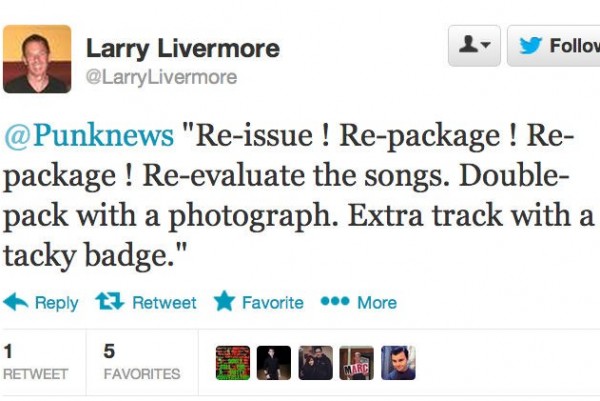Viewport: 600px width, 401px height.
Task: Click the favorite star icon
Action: [x=224, y=301]
